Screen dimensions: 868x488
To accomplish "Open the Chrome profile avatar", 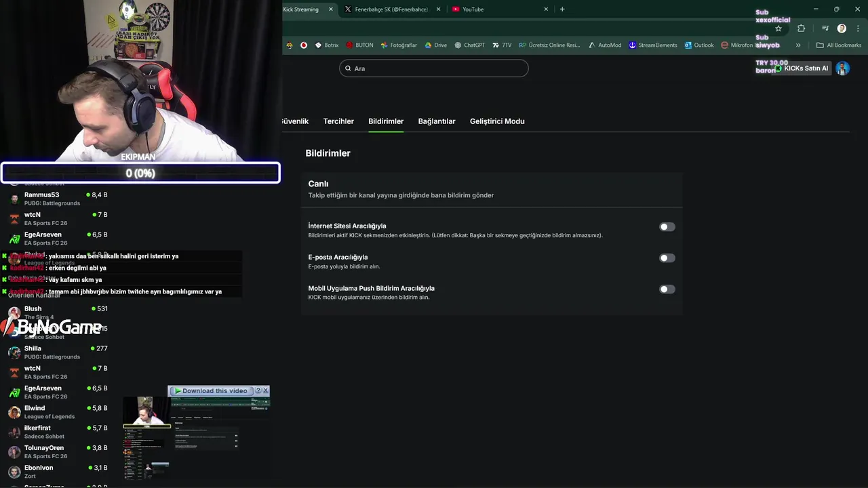I will 842,28.
